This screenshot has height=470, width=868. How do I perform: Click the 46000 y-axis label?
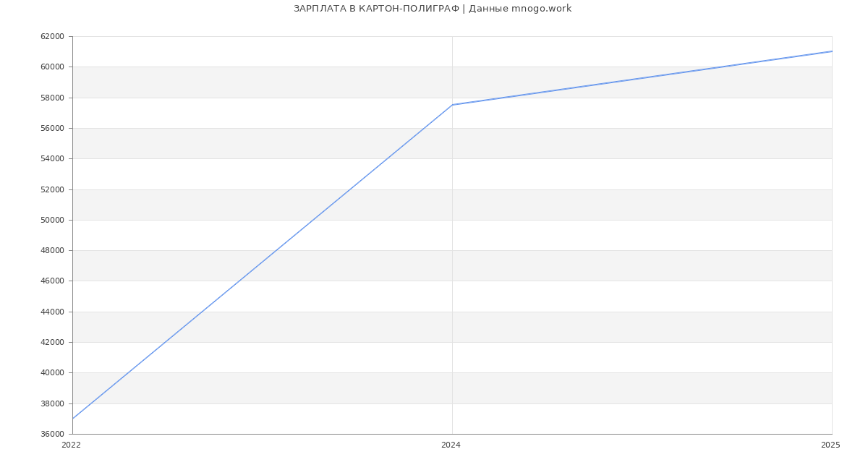[x=52, y=281]
